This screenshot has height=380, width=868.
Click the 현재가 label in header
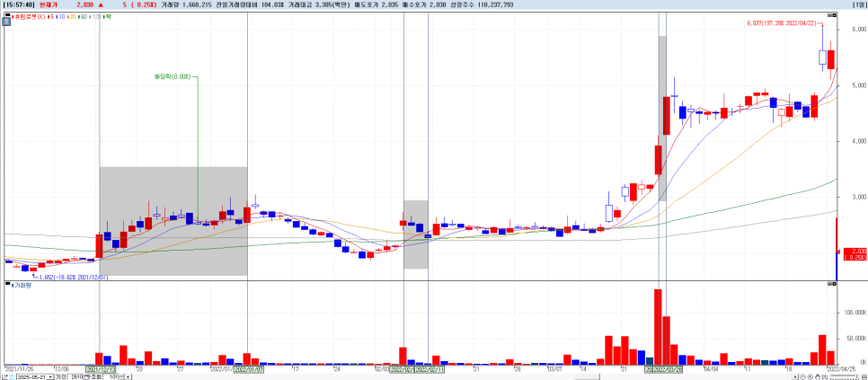[x=47, y=4]
